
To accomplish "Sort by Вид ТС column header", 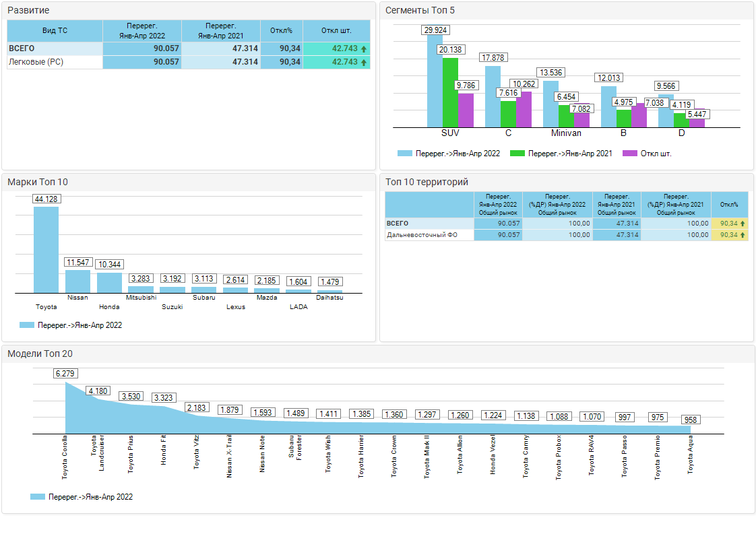I will [x=55, y=31].
